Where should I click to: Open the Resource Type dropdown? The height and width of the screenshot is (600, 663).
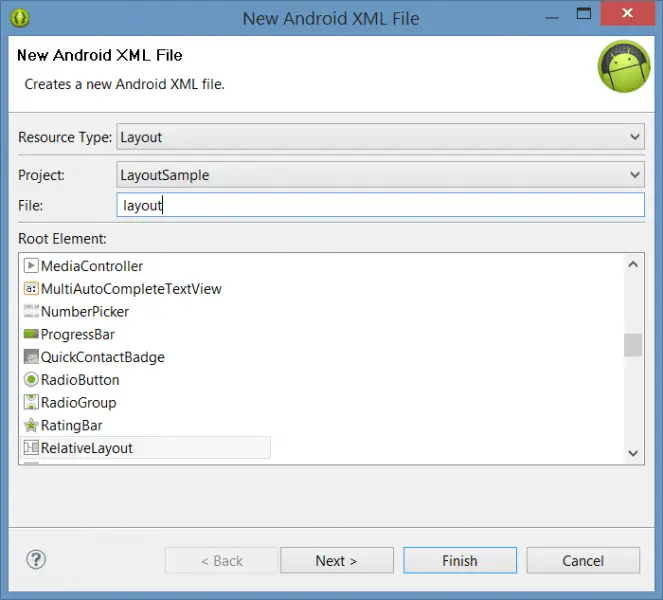pos(380,137)
